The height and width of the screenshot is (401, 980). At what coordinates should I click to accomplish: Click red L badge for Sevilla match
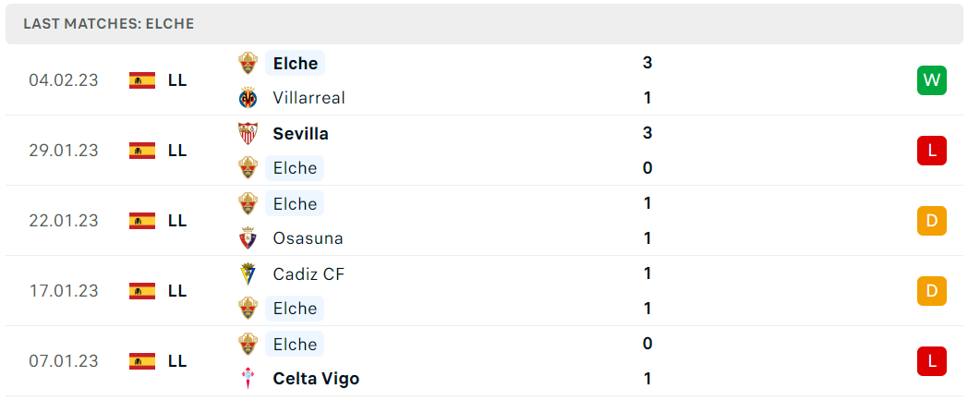(932, 151)
